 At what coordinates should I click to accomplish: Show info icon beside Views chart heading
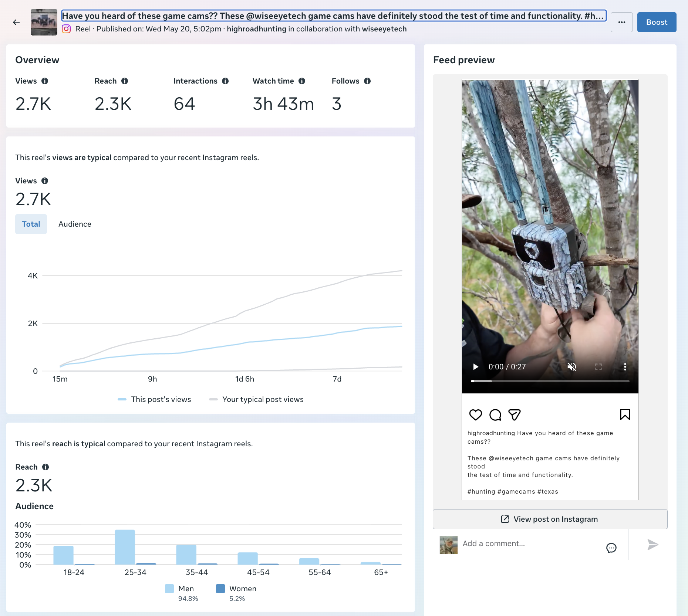click(x=45, y=181)
